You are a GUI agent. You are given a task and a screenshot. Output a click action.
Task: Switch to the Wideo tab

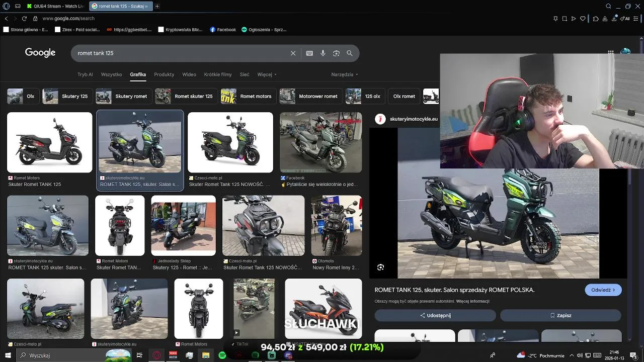[x=189, y=74]
